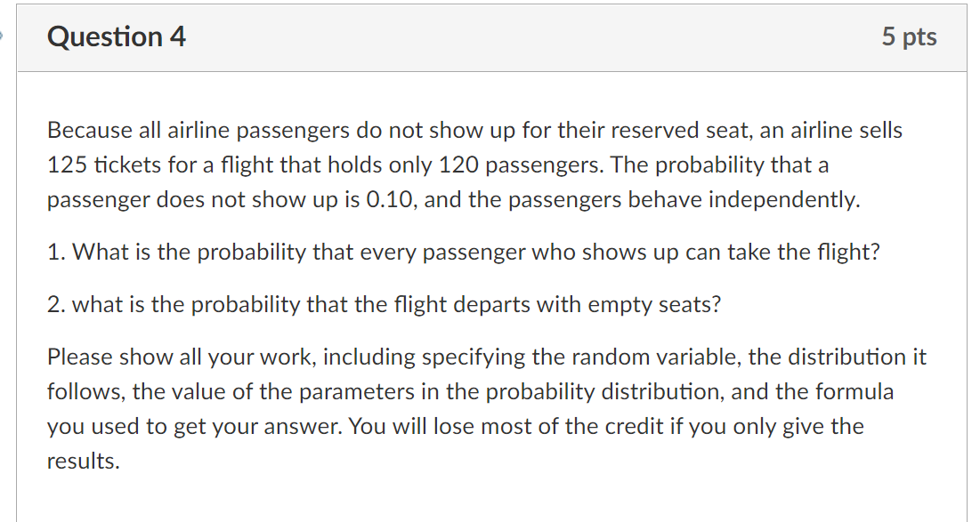
Task: Click the words 'airline sells' in first line
Action: pyautogui.click(x=846, y=130)
